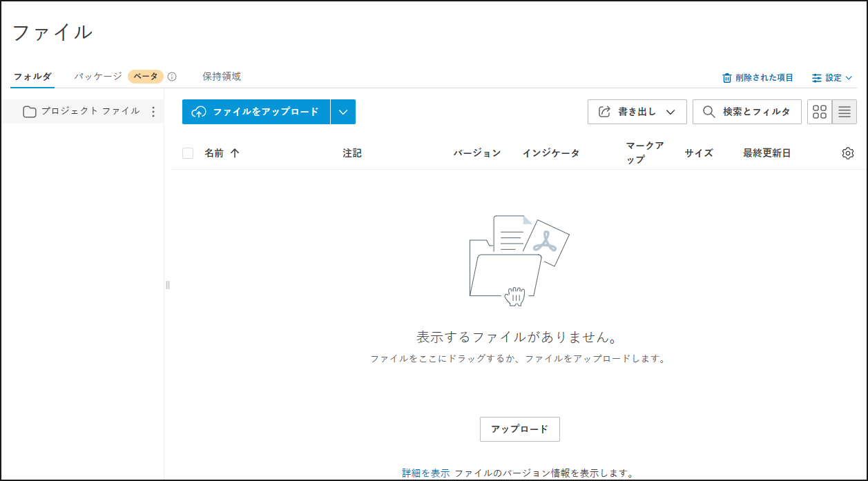The image size is (868, 481).
Task: Click ファイルをアップロード button
Action: 256,112
